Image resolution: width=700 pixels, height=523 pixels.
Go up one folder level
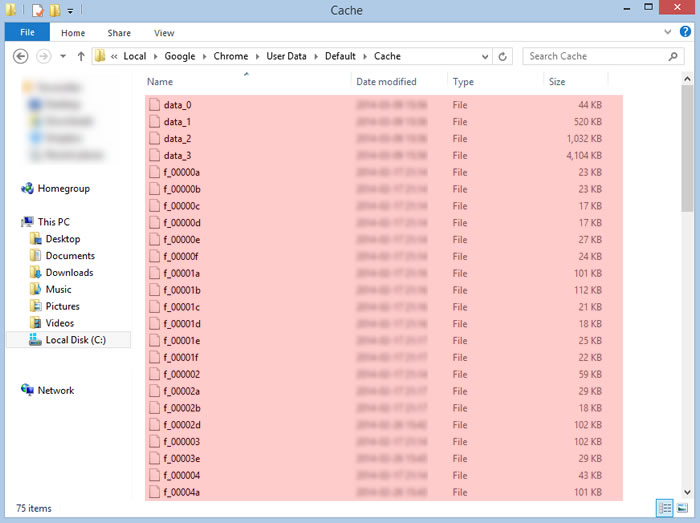tap(81, 56)
